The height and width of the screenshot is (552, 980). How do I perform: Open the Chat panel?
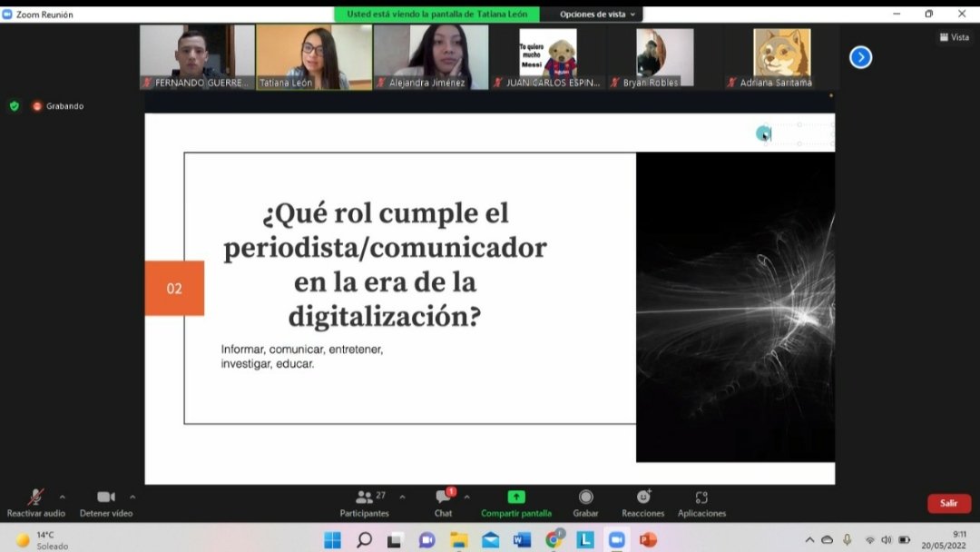443,503
